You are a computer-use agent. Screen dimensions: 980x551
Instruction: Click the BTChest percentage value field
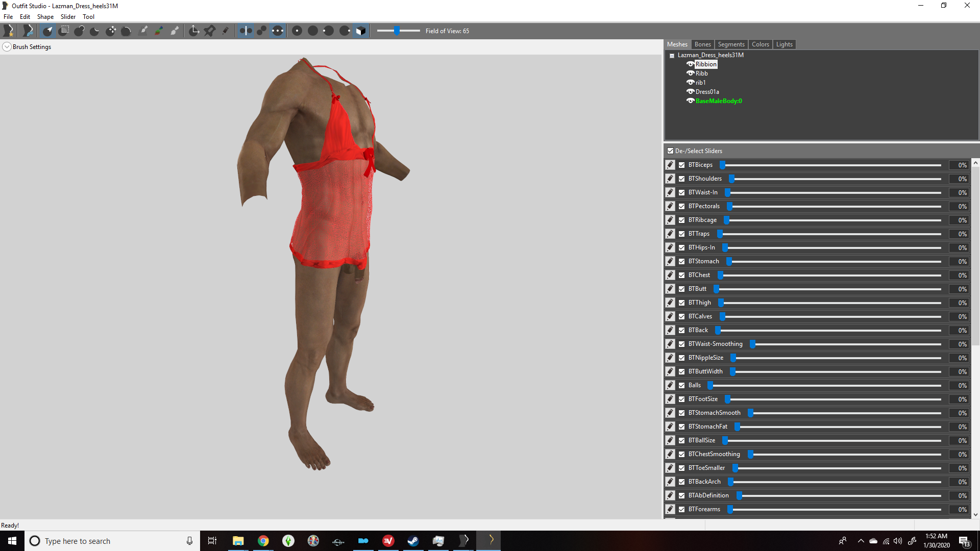click(x=960, y=275)
